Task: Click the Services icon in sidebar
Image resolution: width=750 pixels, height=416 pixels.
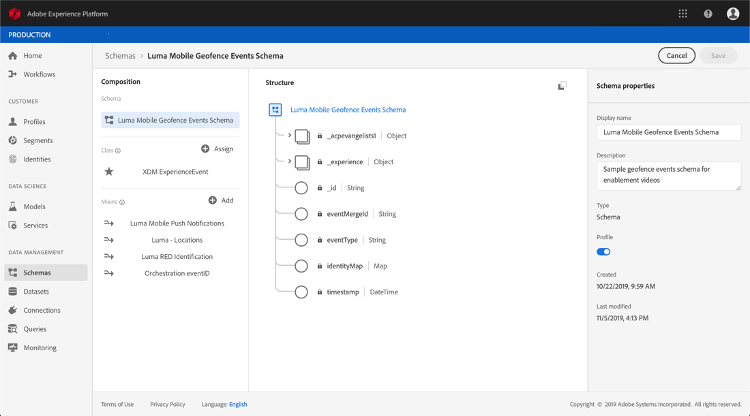Action: (13, 225)
